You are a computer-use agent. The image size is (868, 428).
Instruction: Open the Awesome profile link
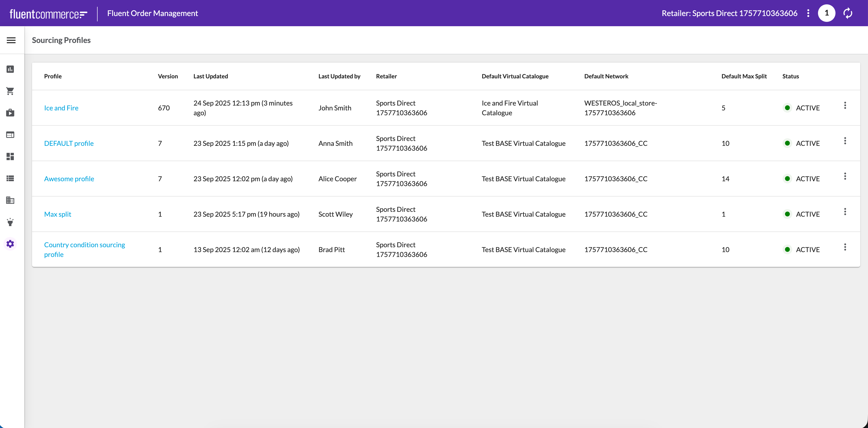click(69, 179)
